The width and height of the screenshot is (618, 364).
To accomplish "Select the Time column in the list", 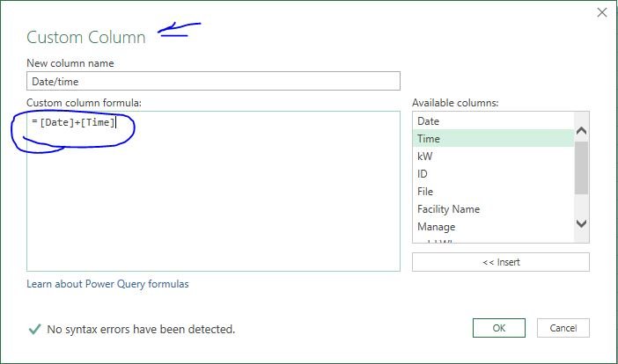I will 491,139.
